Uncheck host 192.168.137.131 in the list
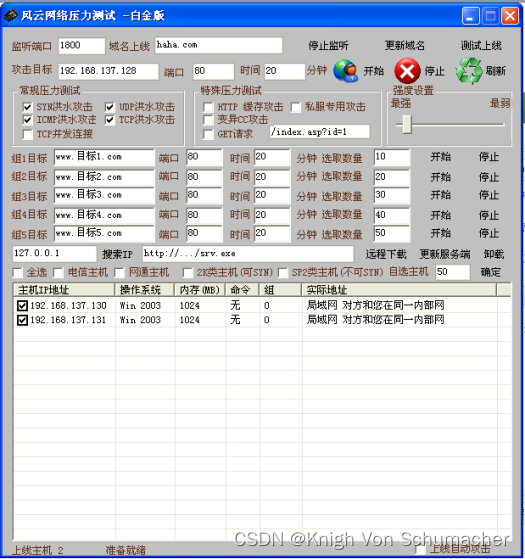 tap(22, 320)
